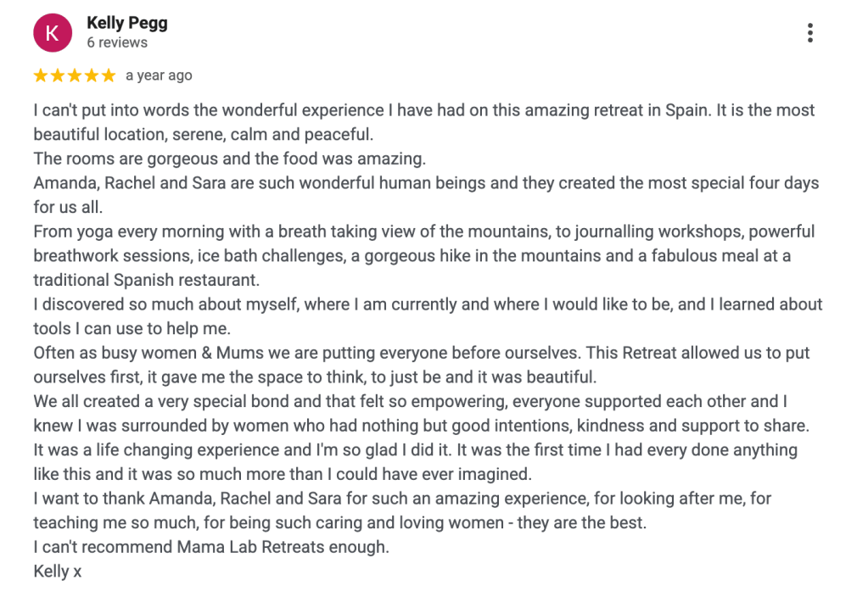View Kelly Pegg's 6 reviews

click(x=117, y=42)
